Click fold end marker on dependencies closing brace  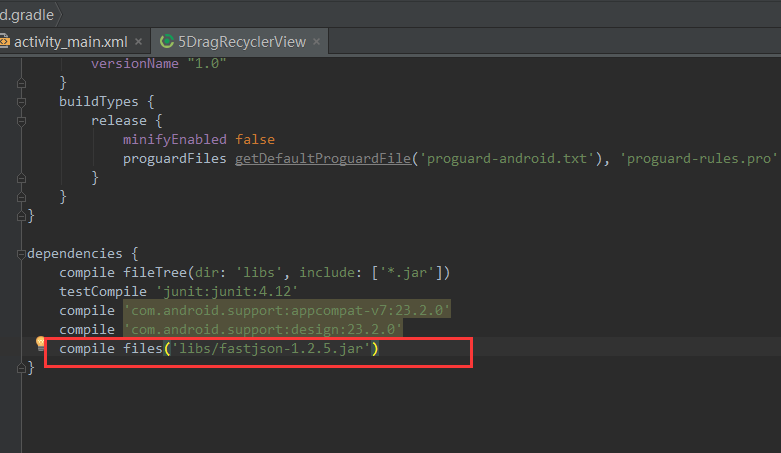21,368
